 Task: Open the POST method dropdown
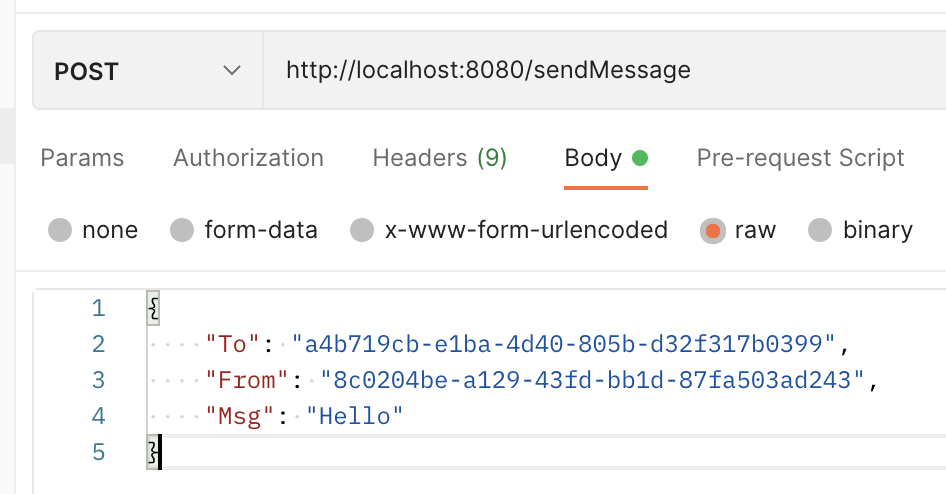click(148, 71)
